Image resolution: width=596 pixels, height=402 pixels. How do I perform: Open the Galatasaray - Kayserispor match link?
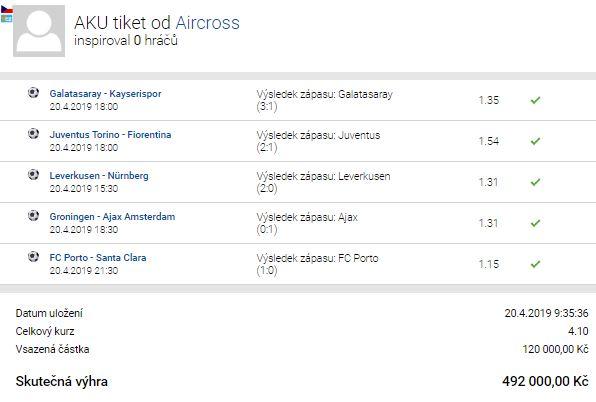[105, 94]
